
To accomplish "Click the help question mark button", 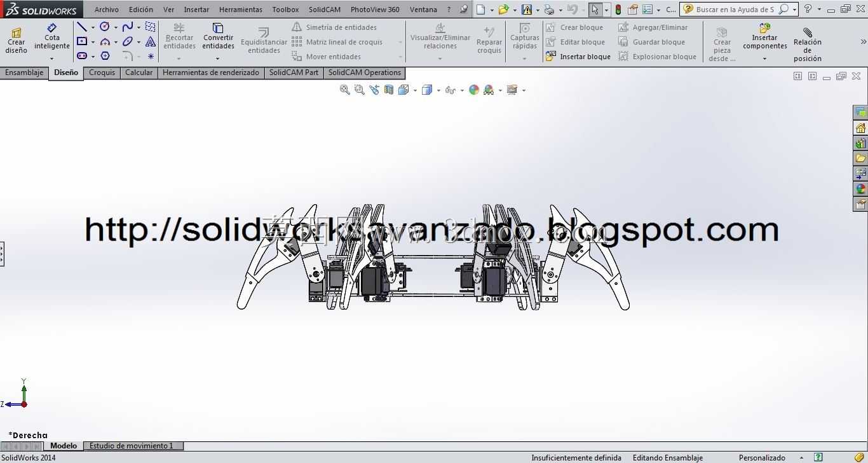I will point(808,10).
